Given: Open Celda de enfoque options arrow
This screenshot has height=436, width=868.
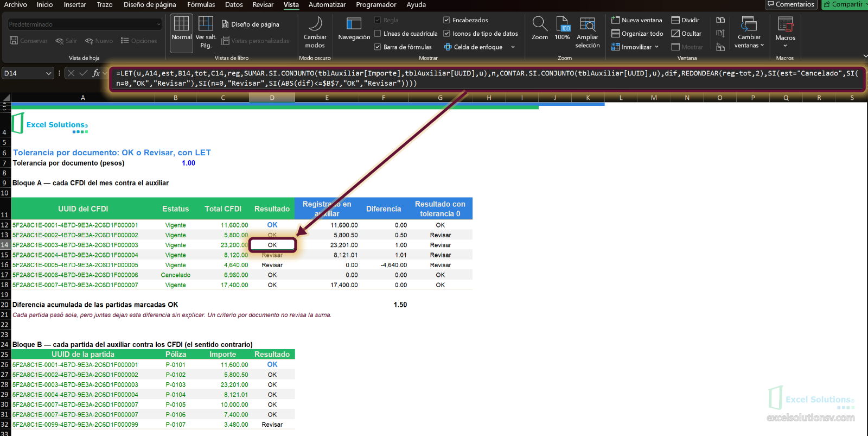Looking at the screenshot, I should pos(513,47).
